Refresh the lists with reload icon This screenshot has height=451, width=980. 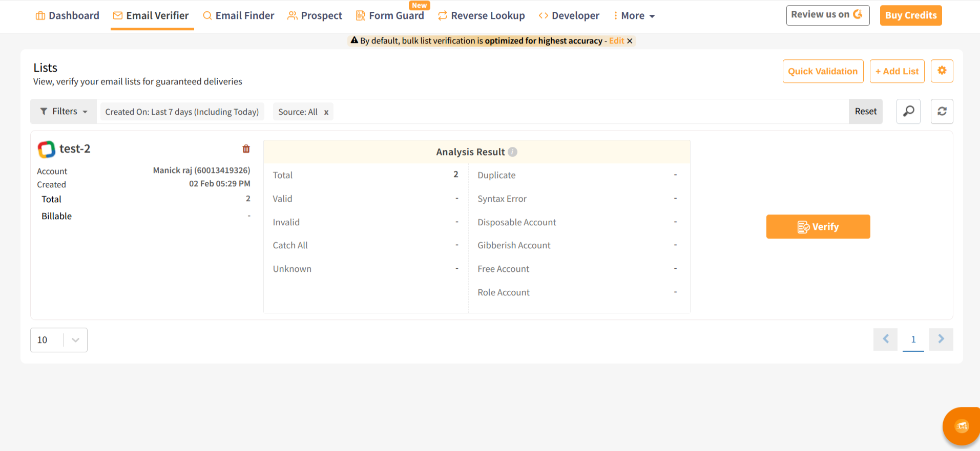click(942, 112)
